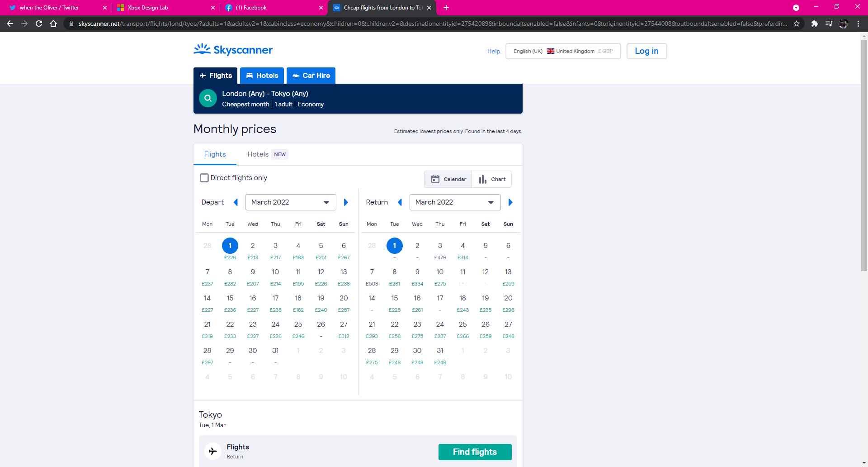
Task: Switch to Calendar view
Action: pyautogui.click(x=448, y=179)
